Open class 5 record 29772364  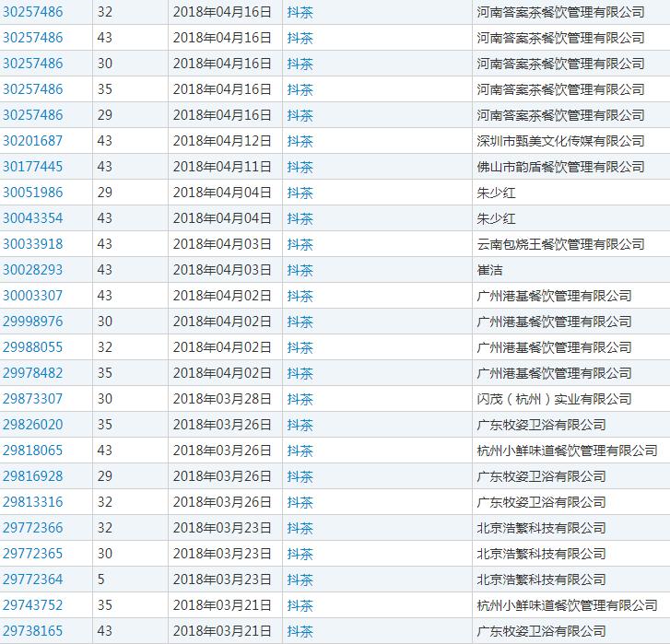coord(33,580)
